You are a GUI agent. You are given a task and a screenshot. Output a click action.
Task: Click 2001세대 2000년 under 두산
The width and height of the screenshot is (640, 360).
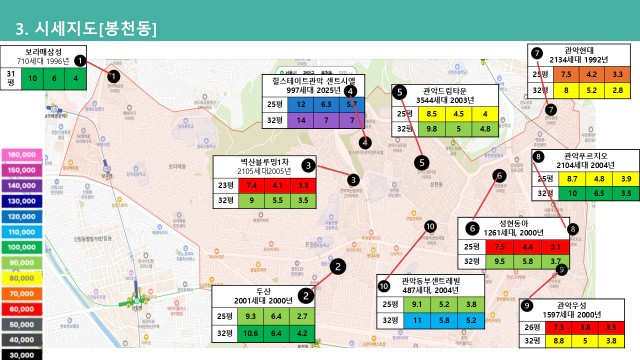[x=263, y=301]
